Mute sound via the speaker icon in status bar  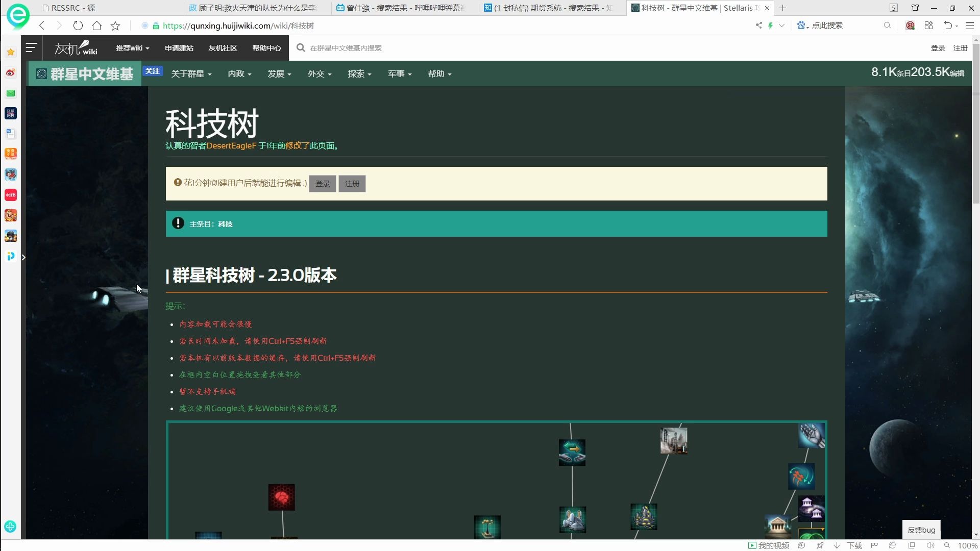(x=930, y=545)
